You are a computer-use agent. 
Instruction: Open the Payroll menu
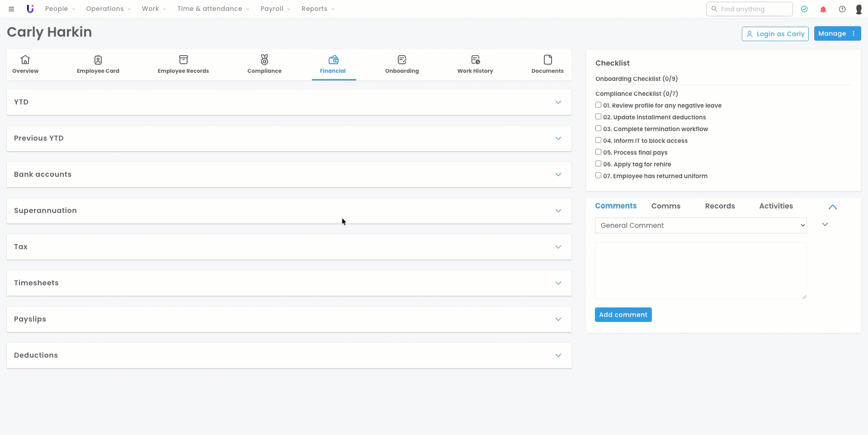click(x=275, y=9)
